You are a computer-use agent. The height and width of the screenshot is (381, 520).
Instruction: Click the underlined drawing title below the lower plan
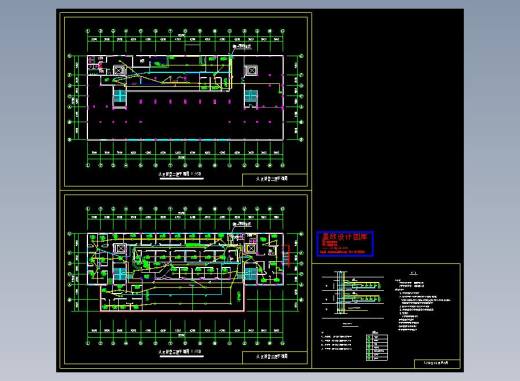[x=180, y=352]
